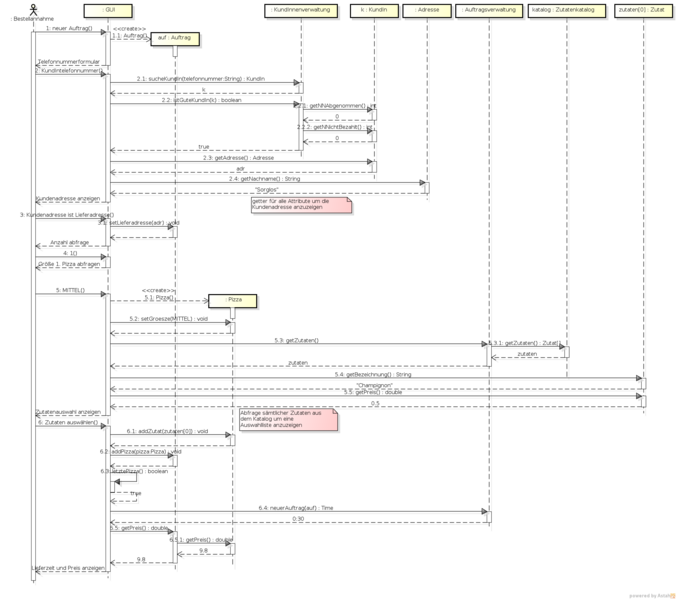Click the '5.5: getPreis() : double' message

point(373,392)
